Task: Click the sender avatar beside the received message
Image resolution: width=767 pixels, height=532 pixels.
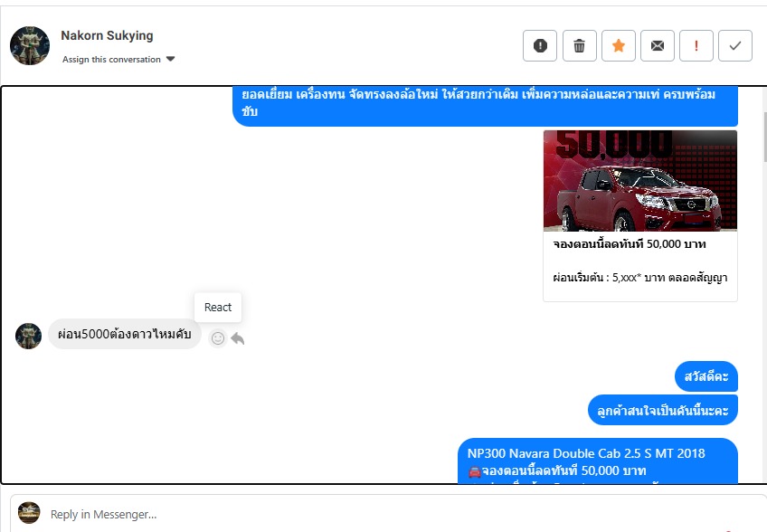Action: coord(28,336)
